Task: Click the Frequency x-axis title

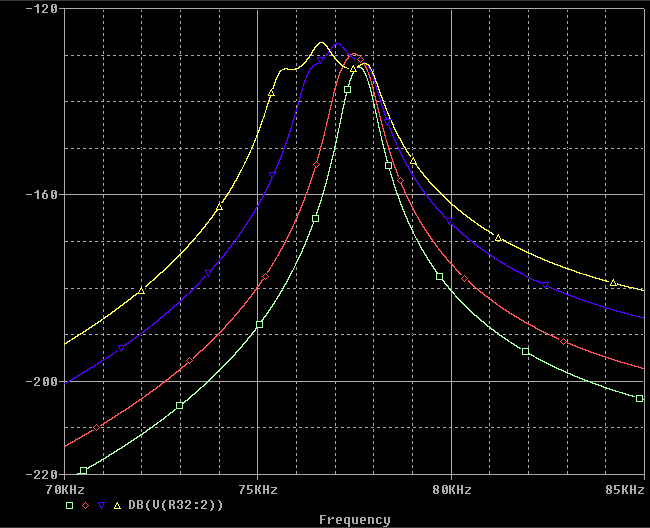Action: tap(355, 520)
